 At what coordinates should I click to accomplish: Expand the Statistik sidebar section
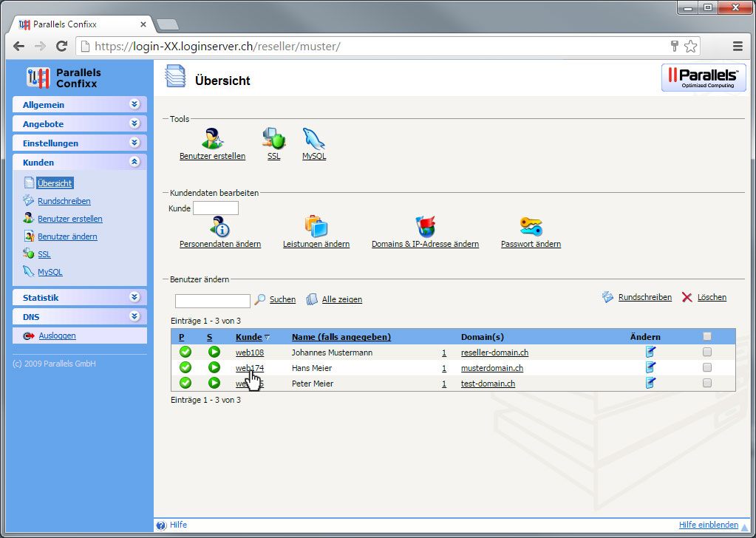(80, 297)
